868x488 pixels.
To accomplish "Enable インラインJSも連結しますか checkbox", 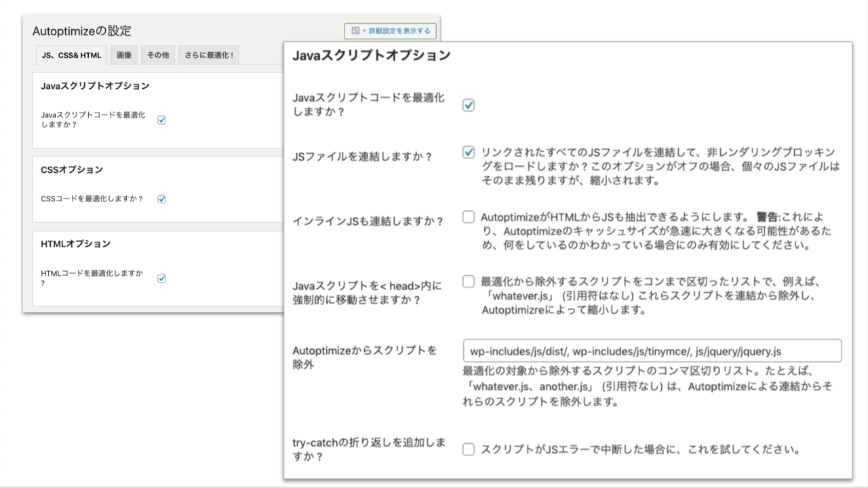I will [x=469, y=217].
